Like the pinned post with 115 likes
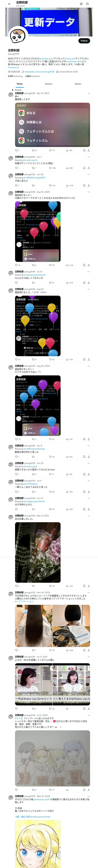Image resolution: width=98 pixels, height=868 pixels. pos(52,150)
